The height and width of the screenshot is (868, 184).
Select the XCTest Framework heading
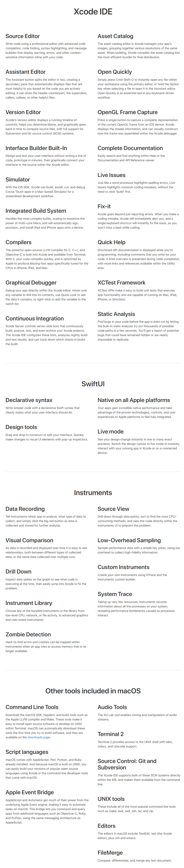click(121, 282)
